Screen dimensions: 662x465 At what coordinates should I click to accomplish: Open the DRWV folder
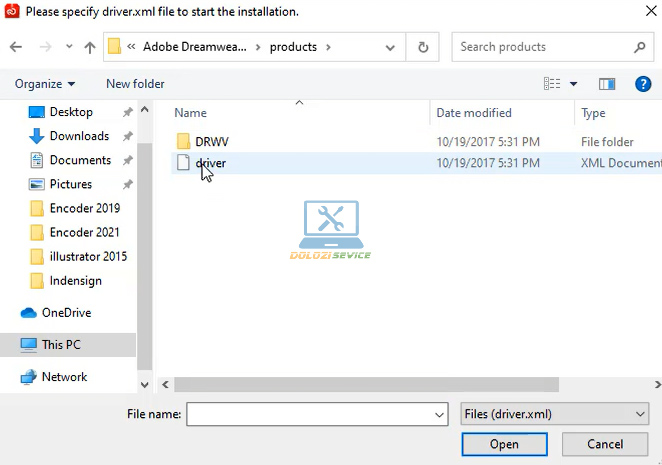pyautogui.click(x=211, y=142)
